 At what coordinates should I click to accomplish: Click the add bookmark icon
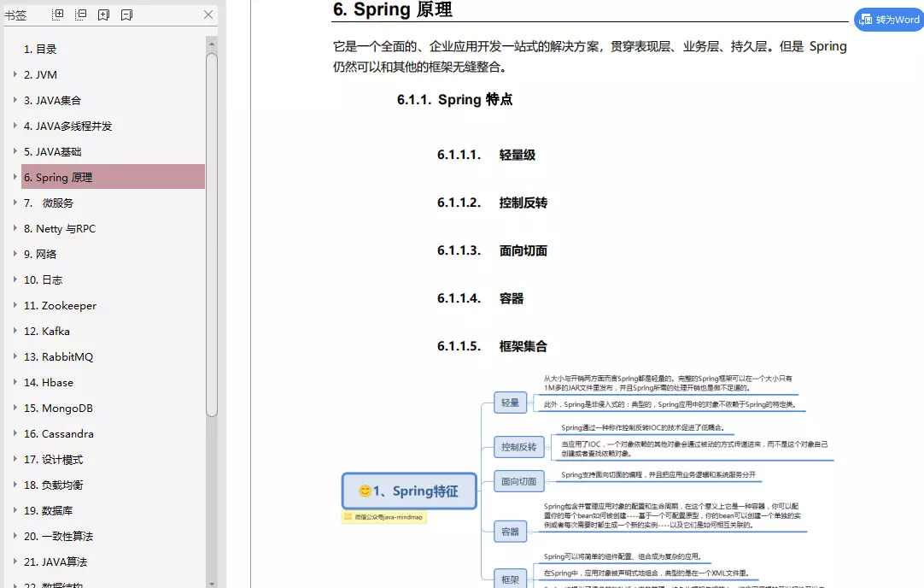[x=103, y=15]
